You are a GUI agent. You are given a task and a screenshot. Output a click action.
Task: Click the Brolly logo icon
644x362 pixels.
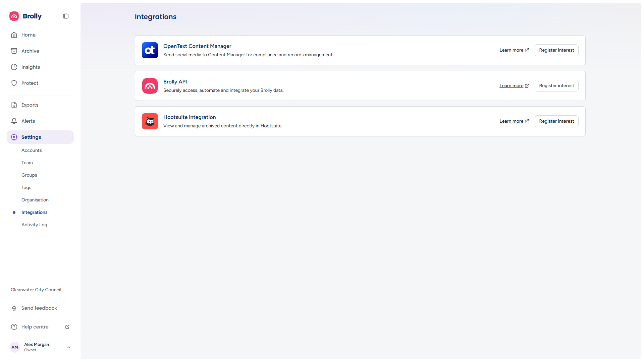(14, 16)
